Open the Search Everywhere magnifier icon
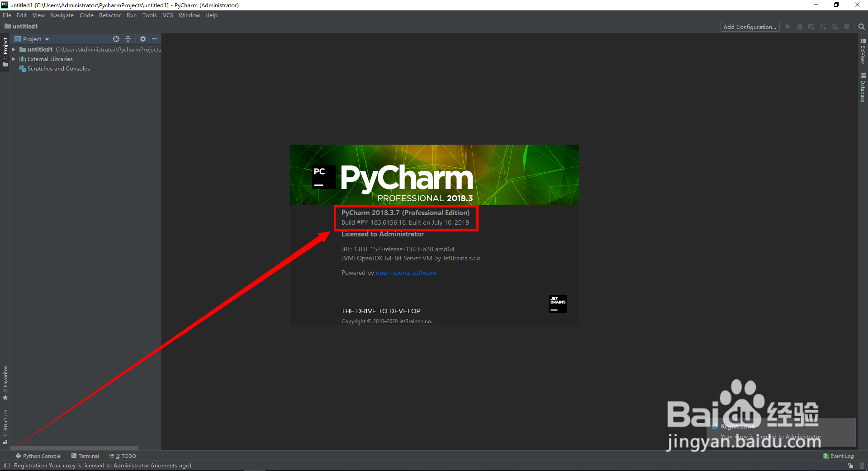Viewport: 868px width, 471px height. tap(862, 27)
